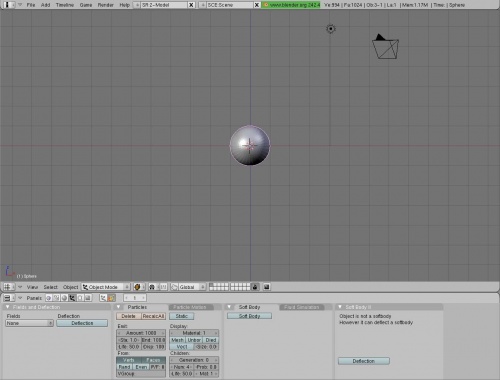The height and width of the screenshot is (380, 500).
Task: Open the draw type shaded icon menu
Action: pos(139,287)
